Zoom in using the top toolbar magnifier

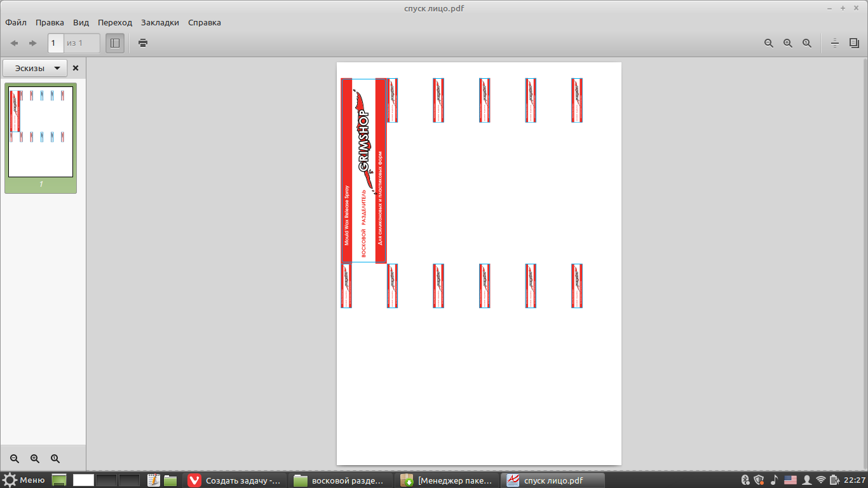tap(788, 43)
